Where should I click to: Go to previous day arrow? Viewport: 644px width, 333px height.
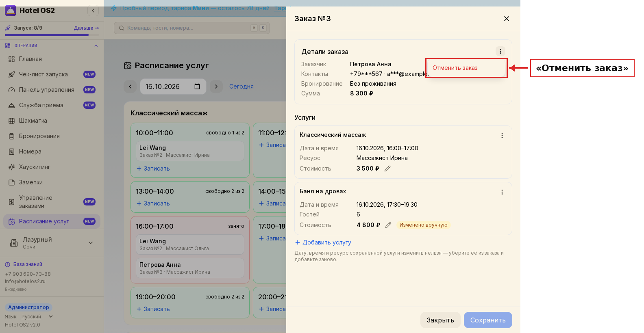point(130,86)
